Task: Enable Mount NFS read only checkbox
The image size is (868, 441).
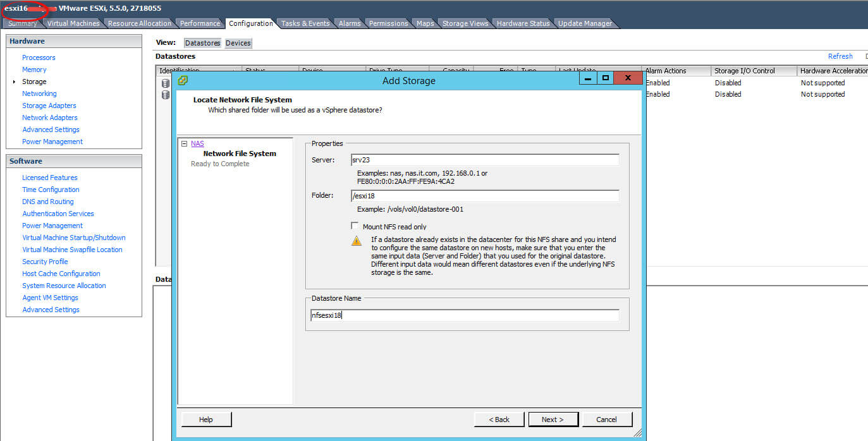Action: point(355,226)
